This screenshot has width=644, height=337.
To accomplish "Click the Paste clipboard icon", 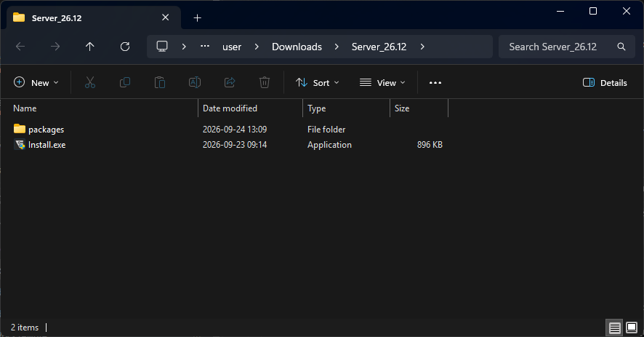I will [x=160, y=83].
